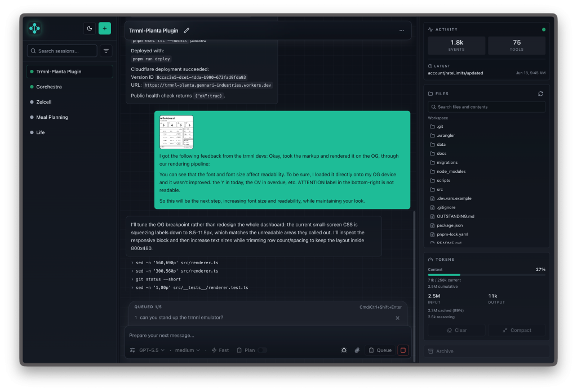Open the dashboard image thumbnail
Image resolution: width=577 pixels, height=392 pixels.
tap(176, 132)
